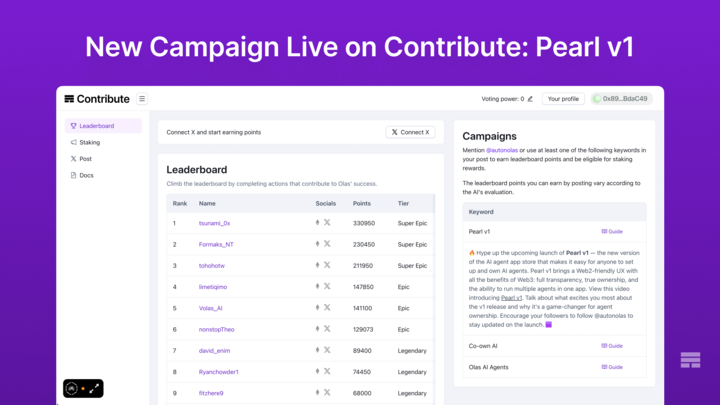Screen dimensions: 720x405
Task: Click X social icon for tohohotw
Action: (327, 265)
